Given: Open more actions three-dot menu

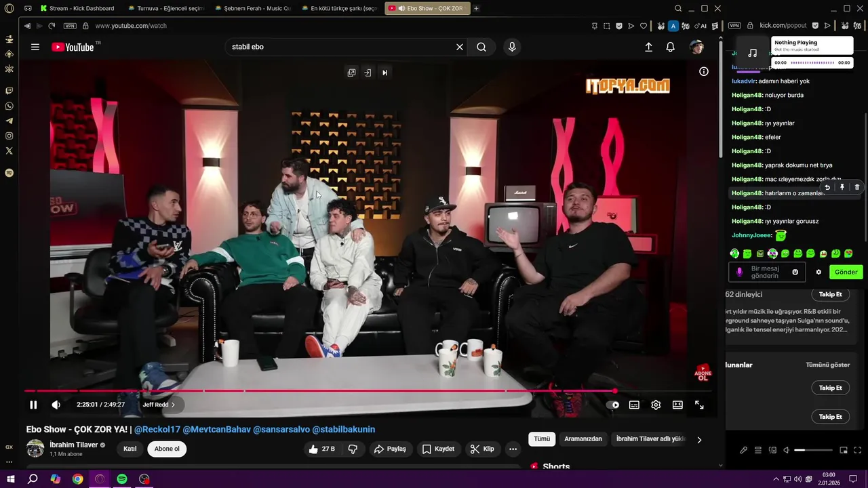Looking at the screenshot, I should click(x=513, y=449).
